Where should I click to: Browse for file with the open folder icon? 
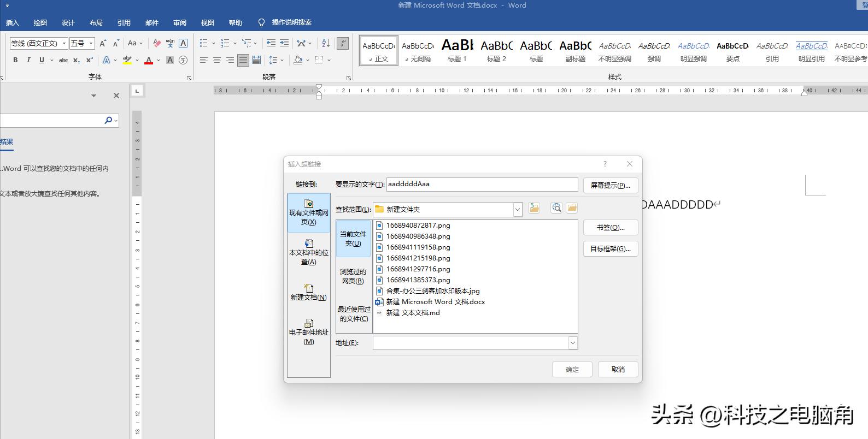[x=572, y=208]
